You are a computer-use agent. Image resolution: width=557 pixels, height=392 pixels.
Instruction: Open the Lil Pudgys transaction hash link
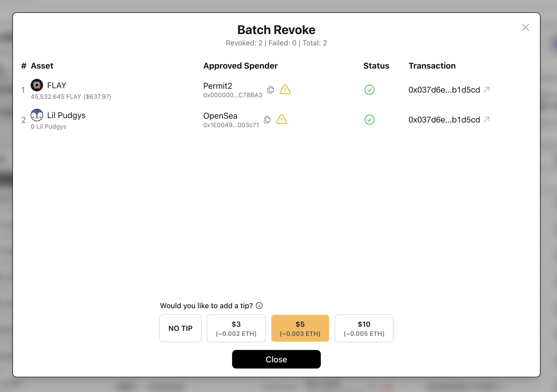[444, 119]
